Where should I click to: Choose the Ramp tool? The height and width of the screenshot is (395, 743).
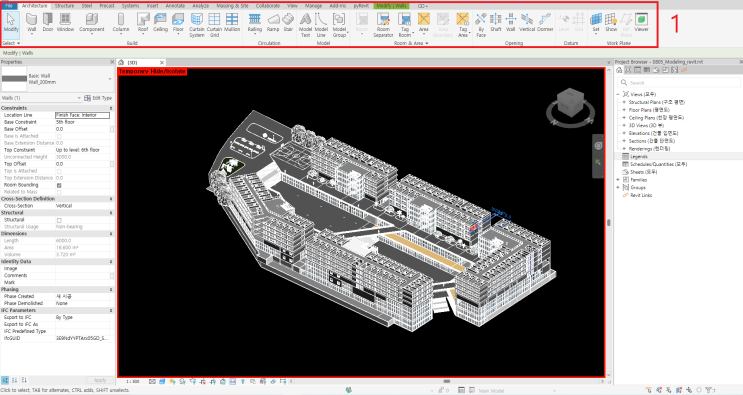point(273,22)
